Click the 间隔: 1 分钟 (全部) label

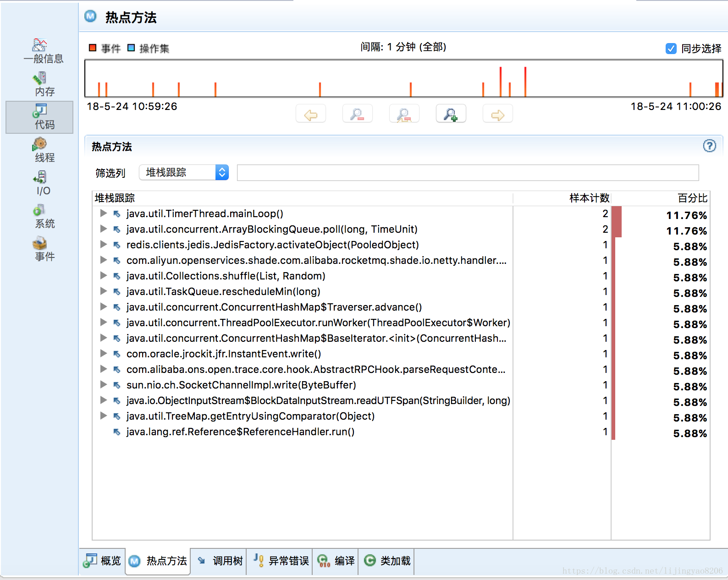(x=403, y=47)
